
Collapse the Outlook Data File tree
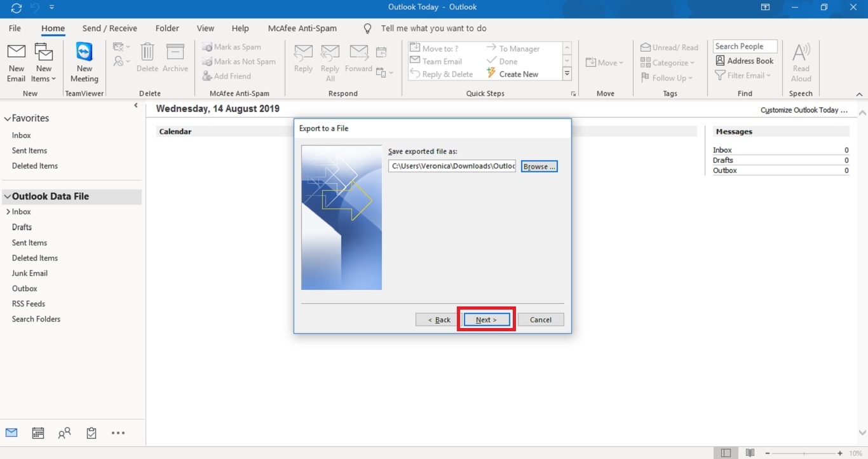[x=8, y=196]
